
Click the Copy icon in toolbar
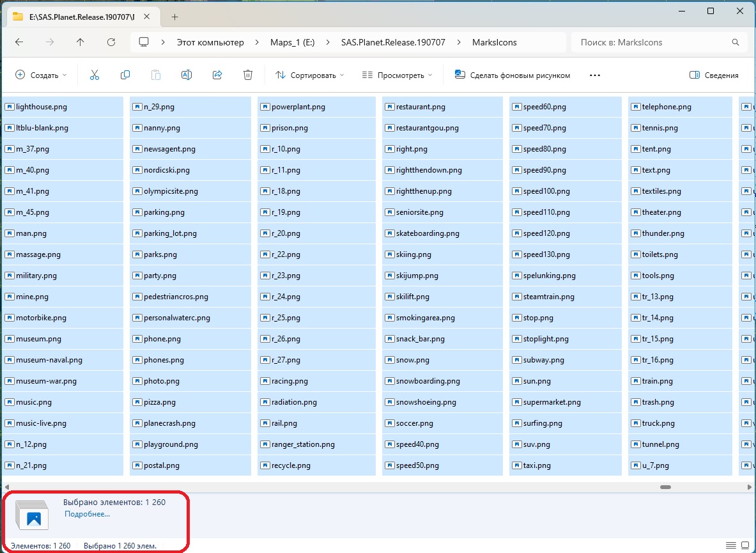point(125,75)
